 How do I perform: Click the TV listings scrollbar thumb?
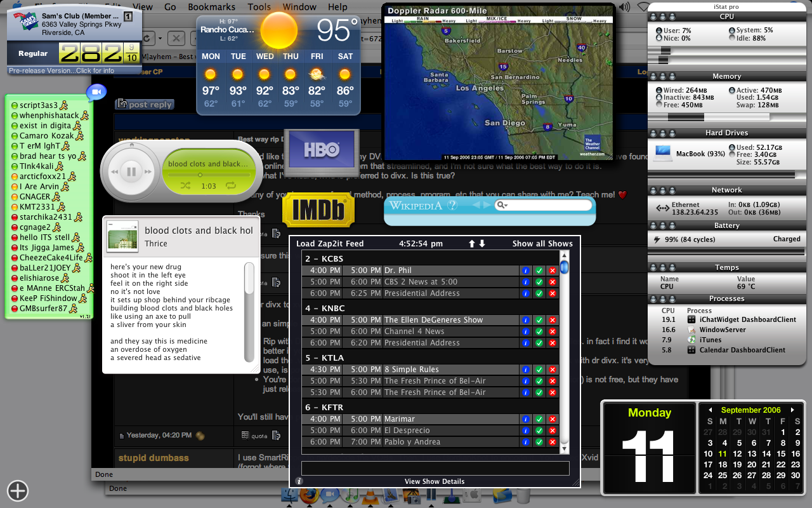click(x=564, y=267)
